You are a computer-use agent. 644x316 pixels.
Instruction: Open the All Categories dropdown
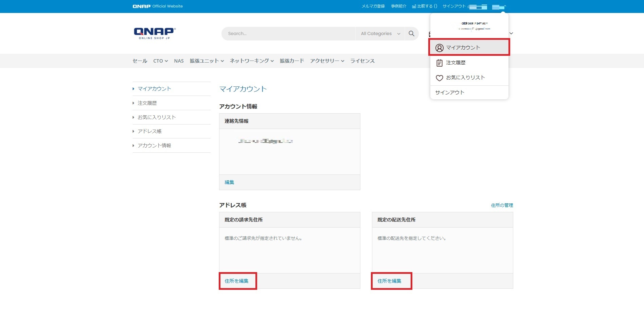[380, 33]
